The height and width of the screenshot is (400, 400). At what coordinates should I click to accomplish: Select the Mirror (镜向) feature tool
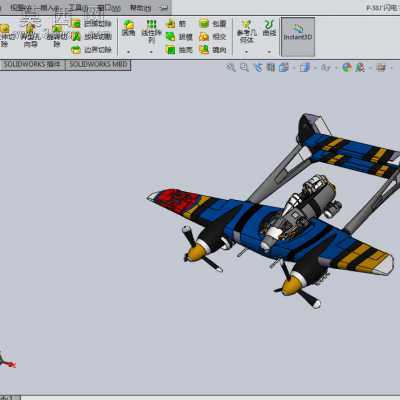click(x=213, y=50)
